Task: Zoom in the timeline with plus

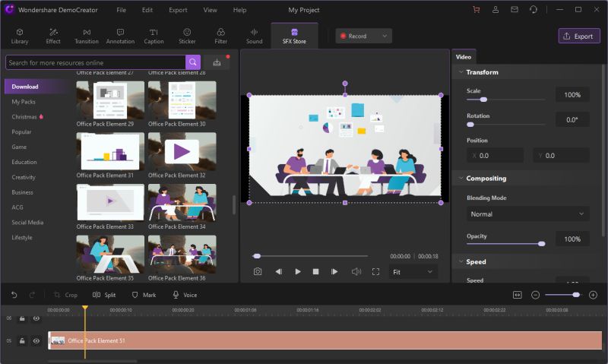Action: click(593, 295)
